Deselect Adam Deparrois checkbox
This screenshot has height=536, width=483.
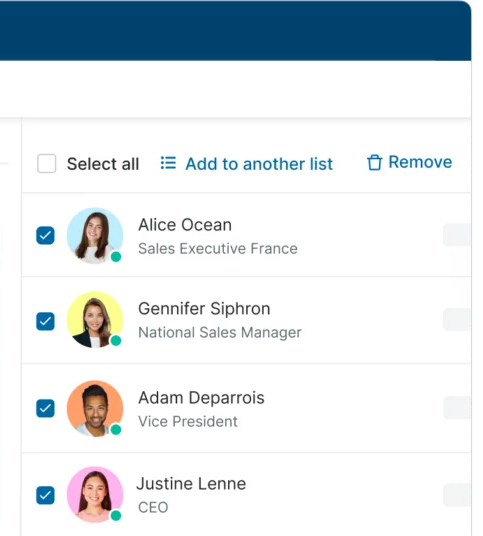(45, 408)
